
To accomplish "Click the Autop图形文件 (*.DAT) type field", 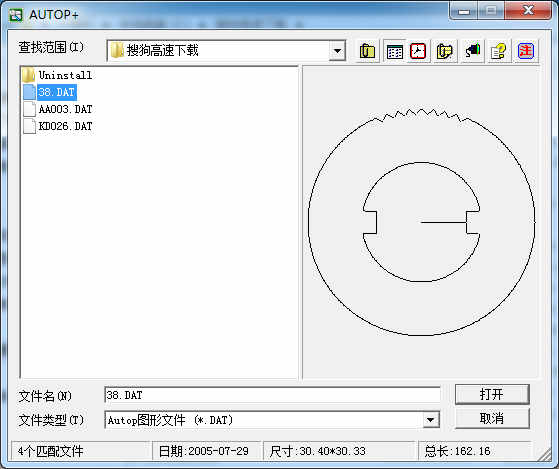I will 264,420.
